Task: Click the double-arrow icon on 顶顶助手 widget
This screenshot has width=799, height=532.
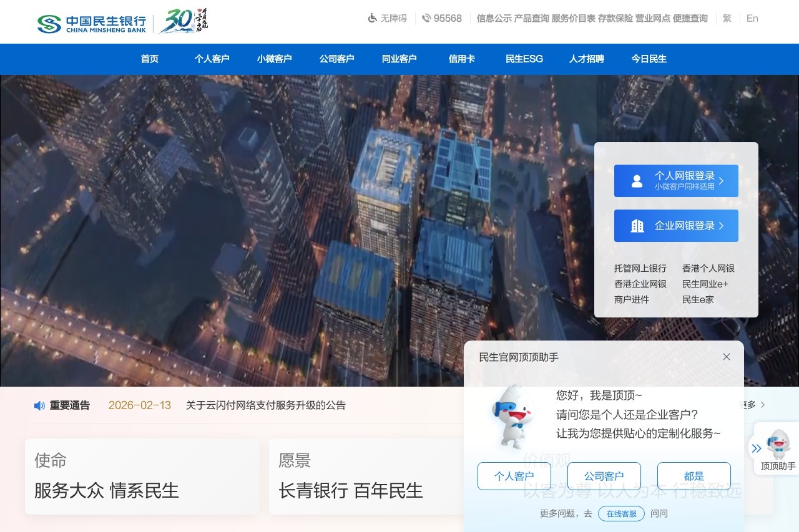Action: (757, 448)
